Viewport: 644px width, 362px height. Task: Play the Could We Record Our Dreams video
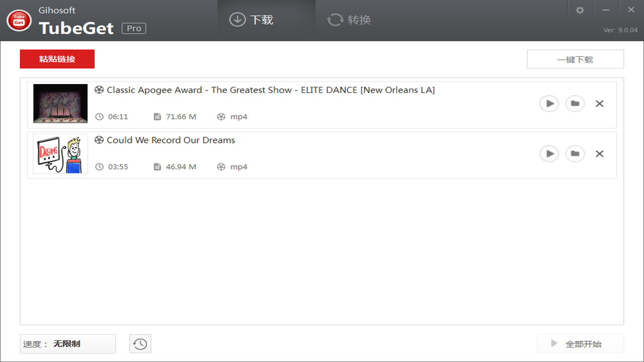pyautogui.click(x=549, y=154)
